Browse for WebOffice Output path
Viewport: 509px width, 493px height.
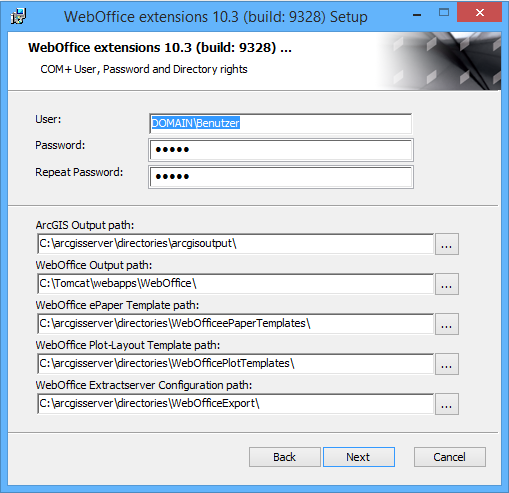pyautogui.click(x=447, y=284)
